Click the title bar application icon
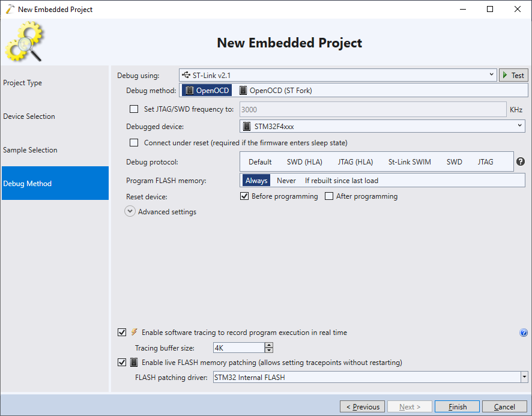Viewport: 532px width, 416px height. [10, 9]
